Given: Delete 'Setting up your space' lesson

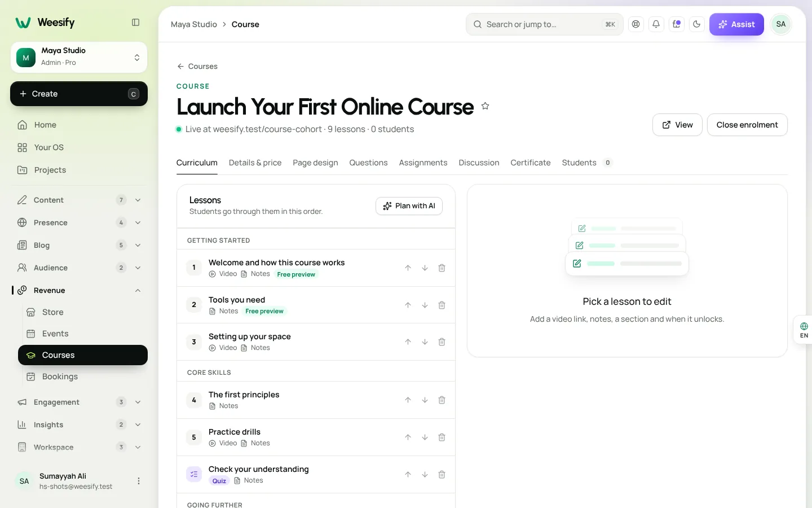Looking at the screenshot, I should click(x=442, y=342).
